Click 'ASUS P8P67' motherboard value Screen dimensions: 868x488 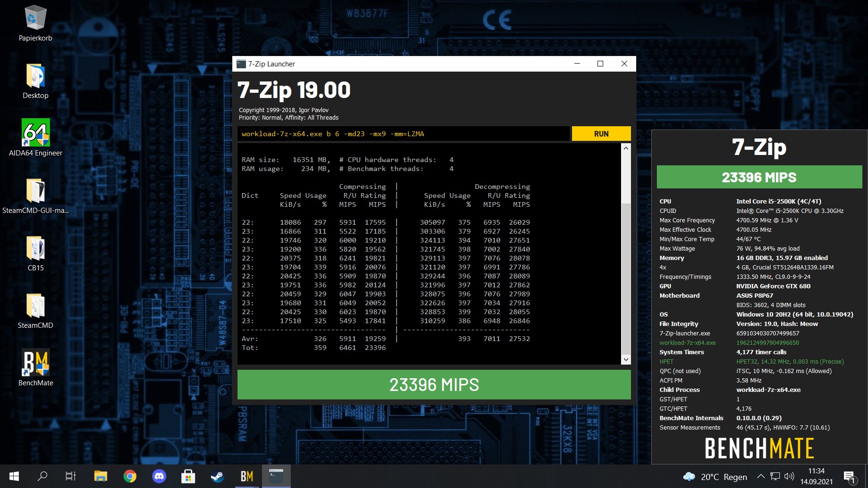(x=754, y=295)
